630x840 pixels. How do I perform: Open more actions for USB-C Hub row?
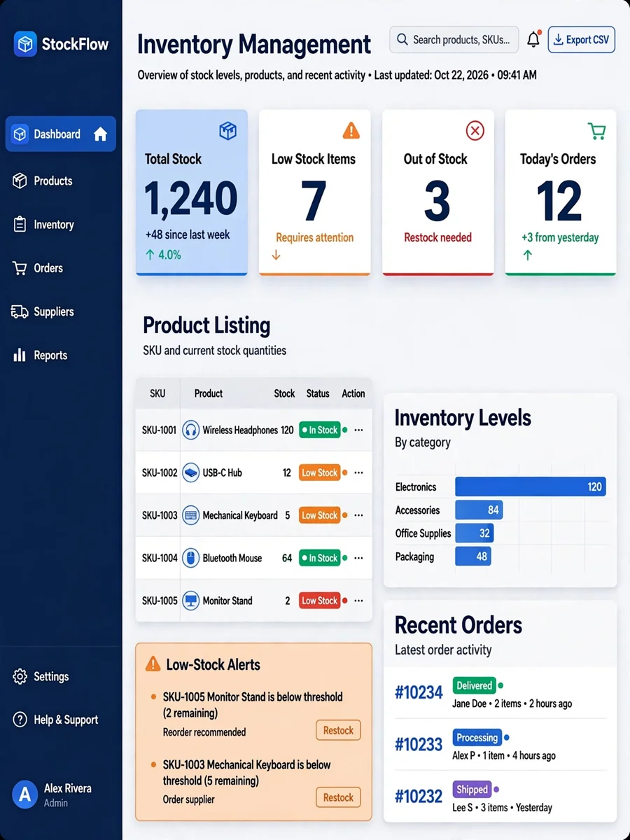[358, 472]
